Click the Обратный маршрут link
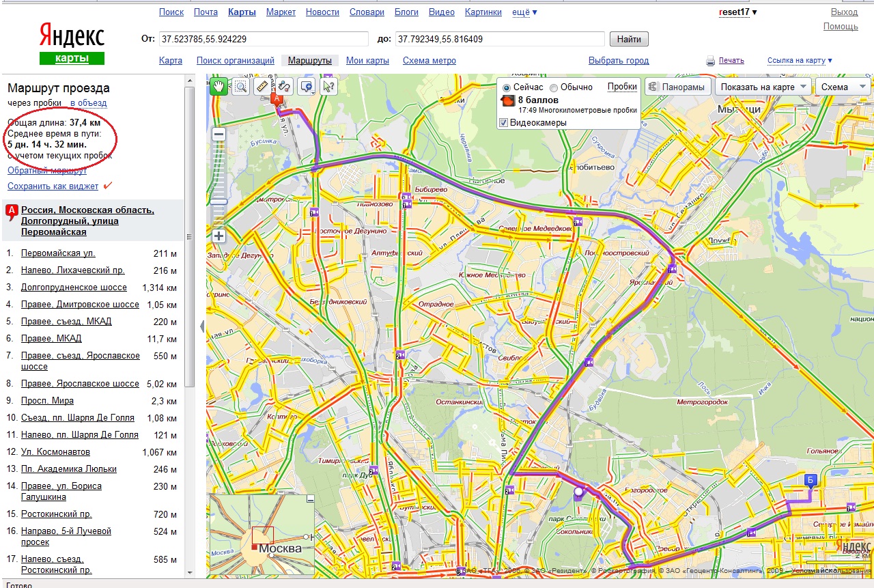874x588 pixels. click(42, 171)
